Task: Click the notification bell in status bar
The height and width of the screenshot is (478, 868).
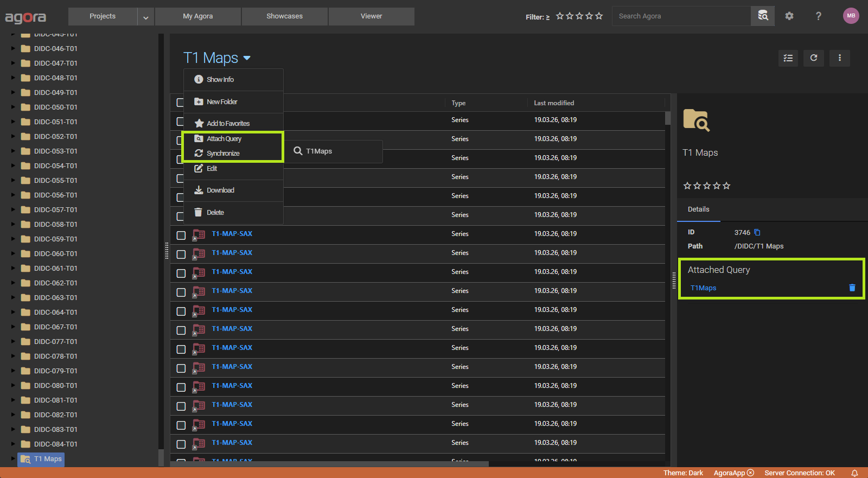Action: click(x=854, y=473)
